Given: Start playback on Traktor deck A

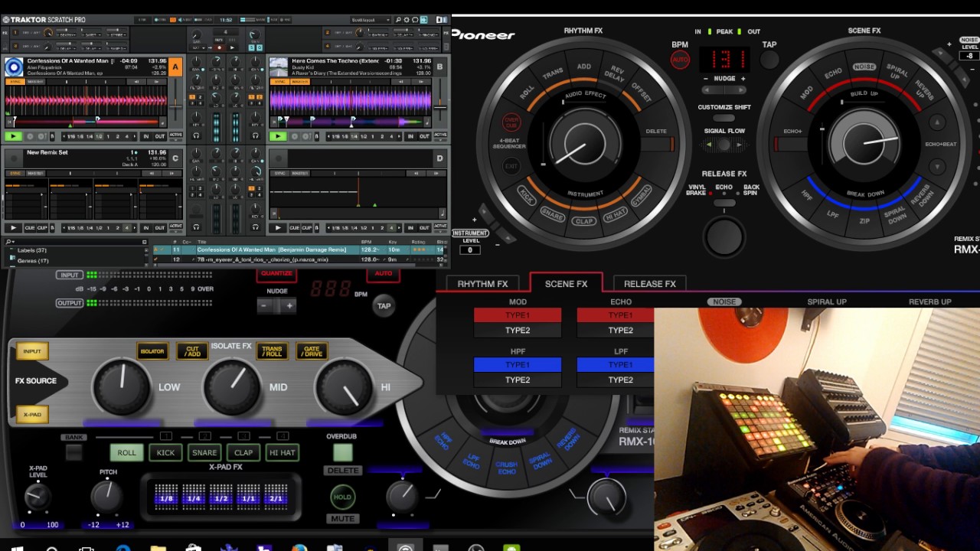Looking at the screenshot, I should [13, 136].
